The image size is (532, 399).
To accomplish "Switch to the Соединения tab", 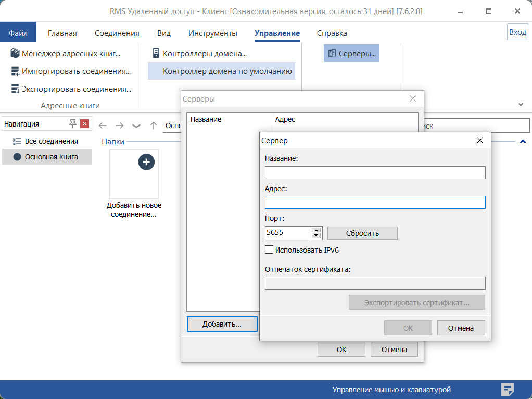I will point(117,33).
